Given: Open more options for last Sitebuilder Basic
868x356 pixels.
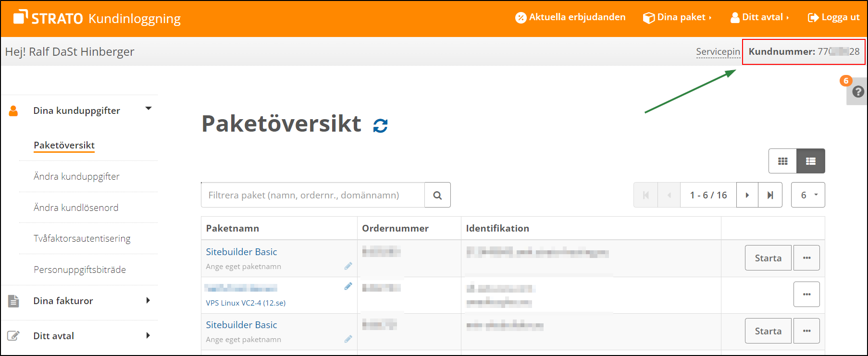Looking at the screenshot, I should coord(806,331).
